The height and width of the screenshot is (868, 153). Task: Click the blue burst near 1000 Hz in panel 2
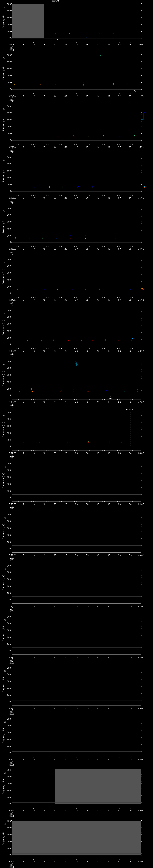(x=100, y=55)
